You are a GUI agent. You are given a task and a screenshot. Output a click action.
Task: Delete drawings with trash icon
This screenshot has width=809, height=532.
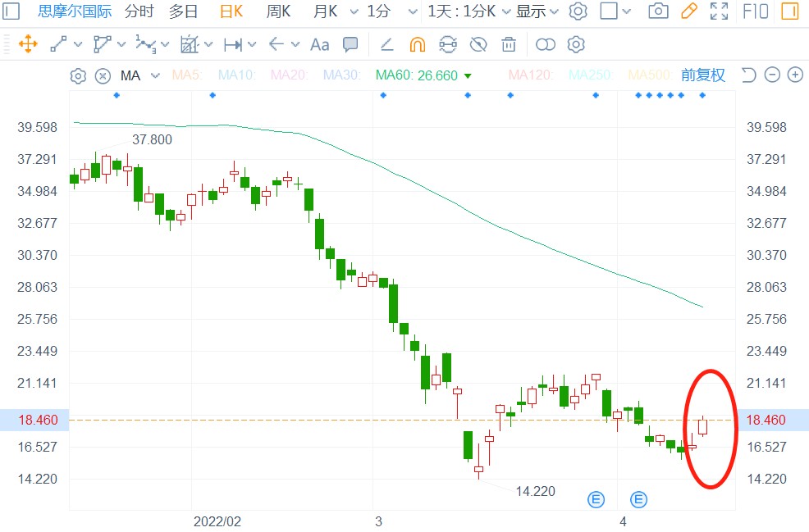coord(509,44)
